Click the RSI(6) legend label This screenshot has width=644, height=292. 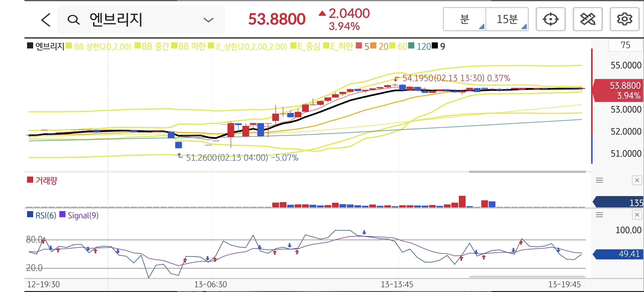[x=46, y=215]
